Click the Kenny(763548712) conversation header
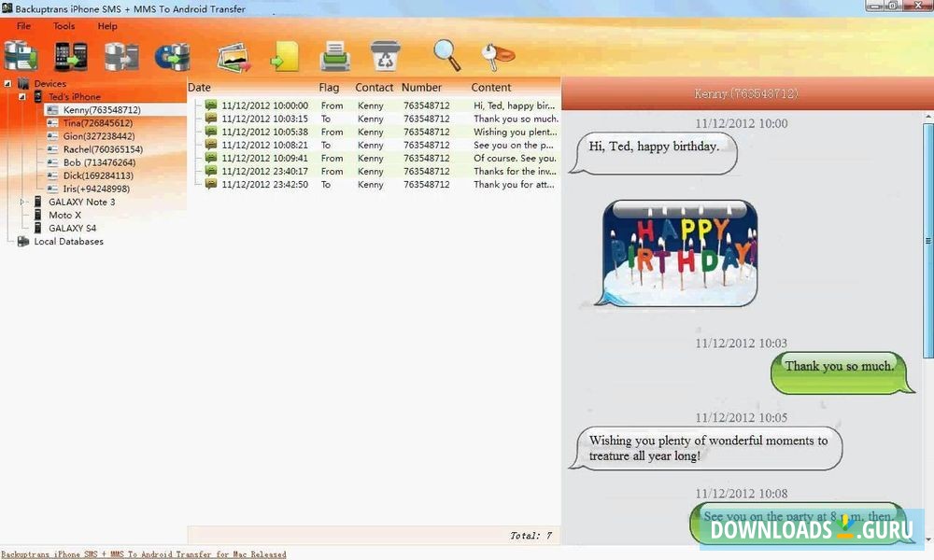The image size is (934, 560). [745, 93]
